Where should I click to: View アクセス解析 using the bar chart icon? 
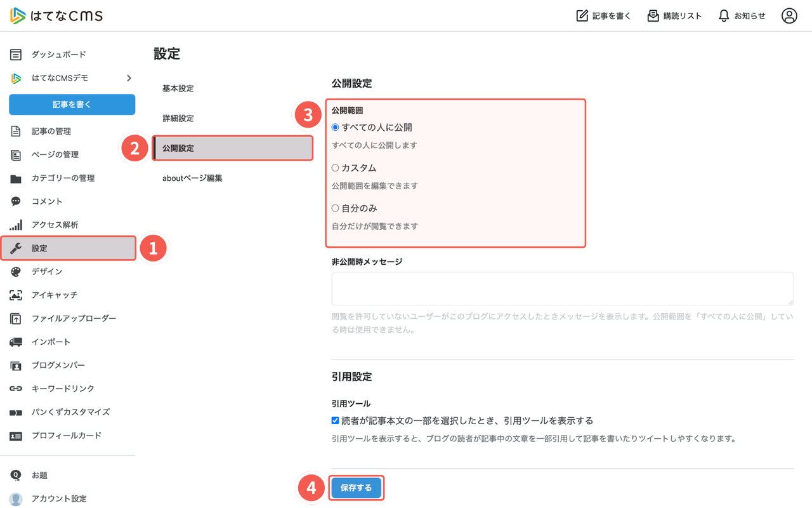(15, 225)
